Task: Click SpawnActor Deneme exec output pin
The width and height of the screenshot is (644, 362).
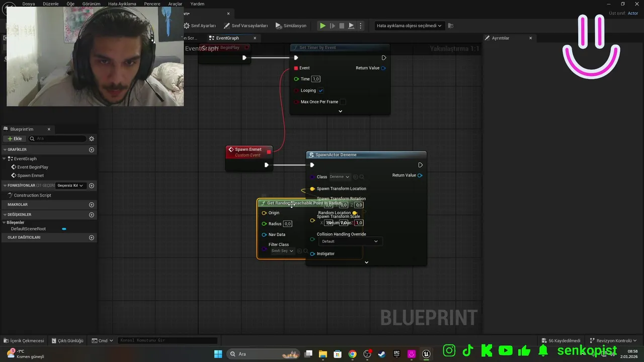Action: pos(420,165)
